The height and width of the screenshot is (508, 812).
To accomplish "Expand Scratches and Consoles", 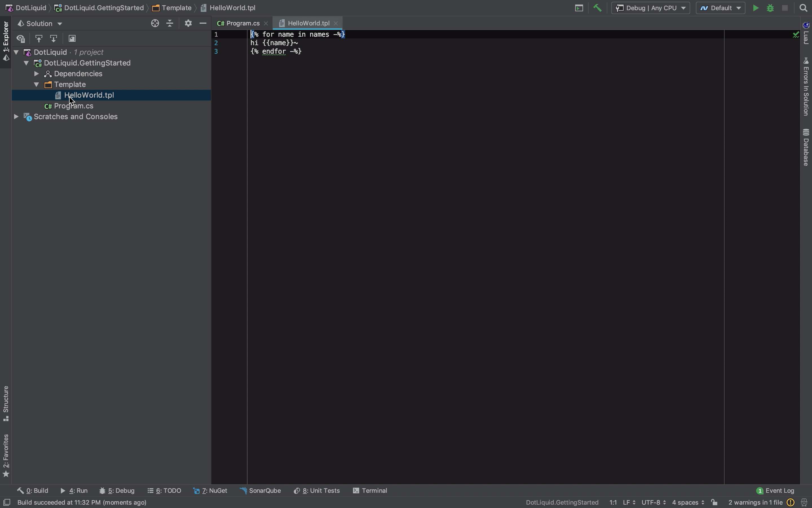I will pyautogui.click(x=16, y=117).
